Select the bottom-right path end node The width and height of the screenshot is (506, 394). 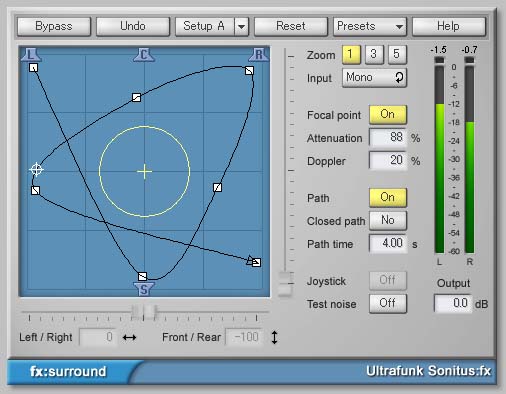pos(256,262)
